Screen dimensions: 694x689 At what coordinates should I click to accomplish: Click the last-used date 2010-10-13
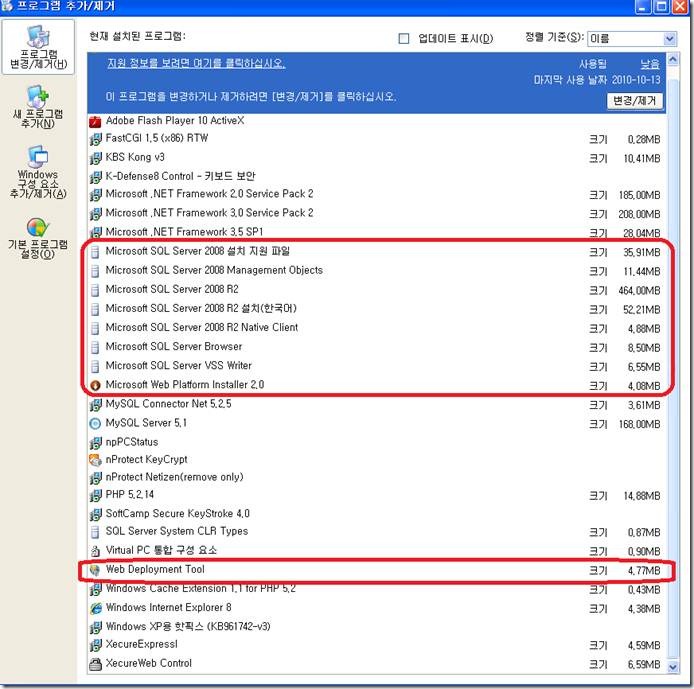pyautogui.click(x=636, y=80)
